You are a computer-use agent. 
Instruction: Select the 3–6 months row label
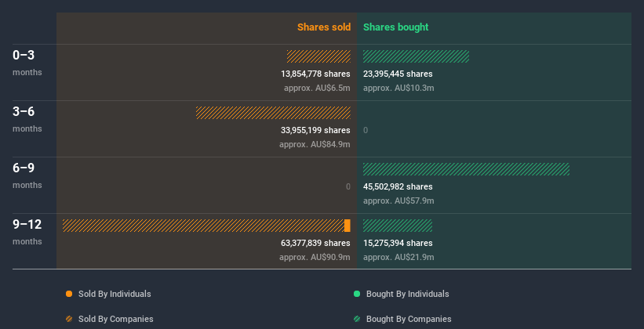[x=27, y=119]
